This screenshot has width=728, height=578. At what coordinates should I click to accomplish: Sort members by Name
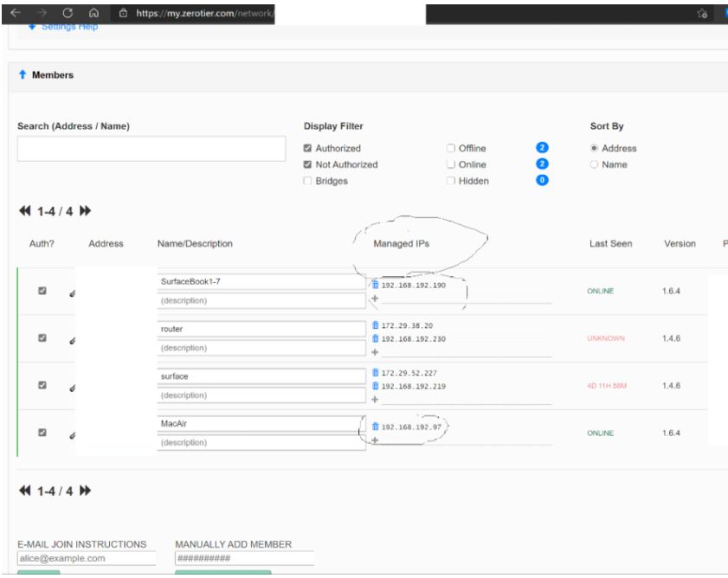coord(594,164)
